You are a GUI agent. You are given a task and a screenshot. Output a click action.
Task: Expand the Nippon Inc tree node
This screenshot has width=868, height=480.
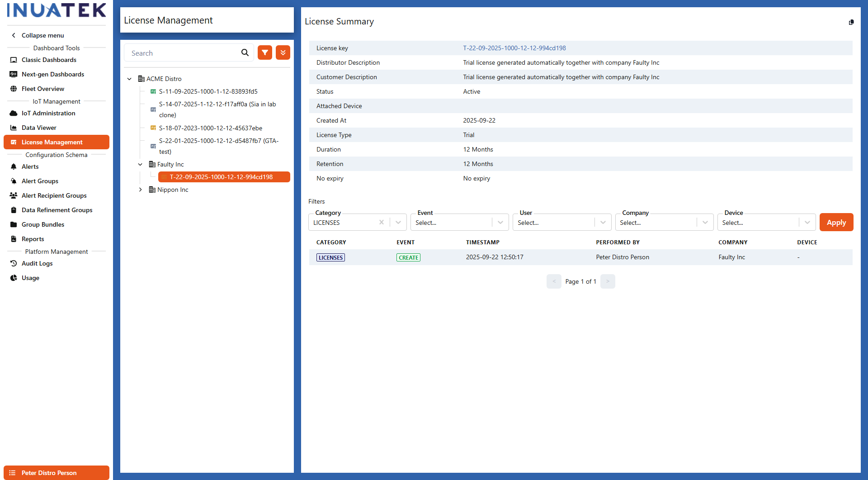(x=140, y=190)
